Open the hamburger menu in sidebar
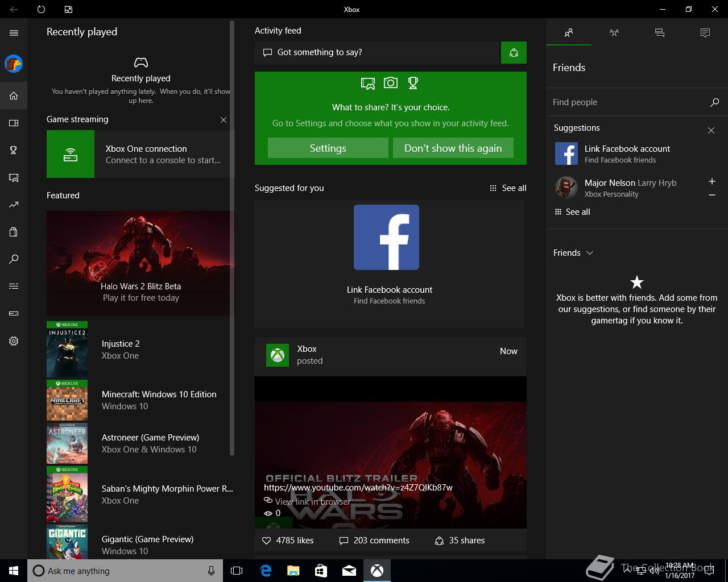The height and width of the screenshot is (582, 728). pyautogui.click(x=14, y=33)
